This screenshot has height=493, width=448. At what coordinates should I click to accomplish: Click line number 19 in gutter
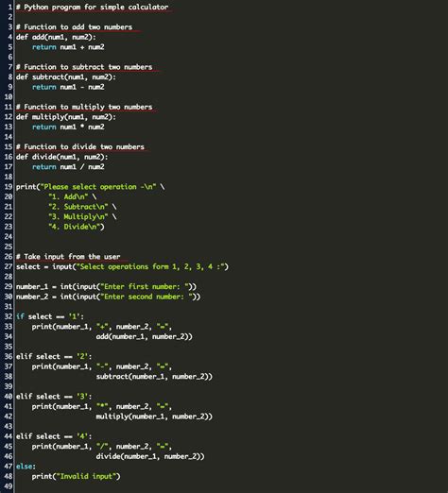point(9,187)
